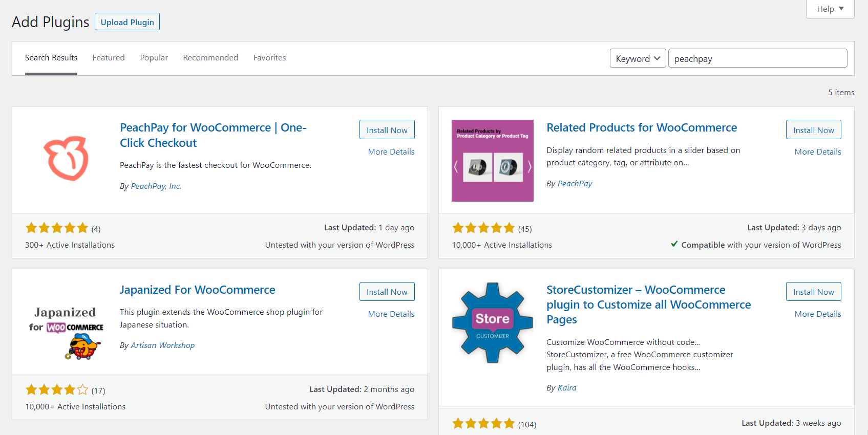Expand the Help panel dropdown
Viewport: 868px width, 435px height.
[830, 9]
